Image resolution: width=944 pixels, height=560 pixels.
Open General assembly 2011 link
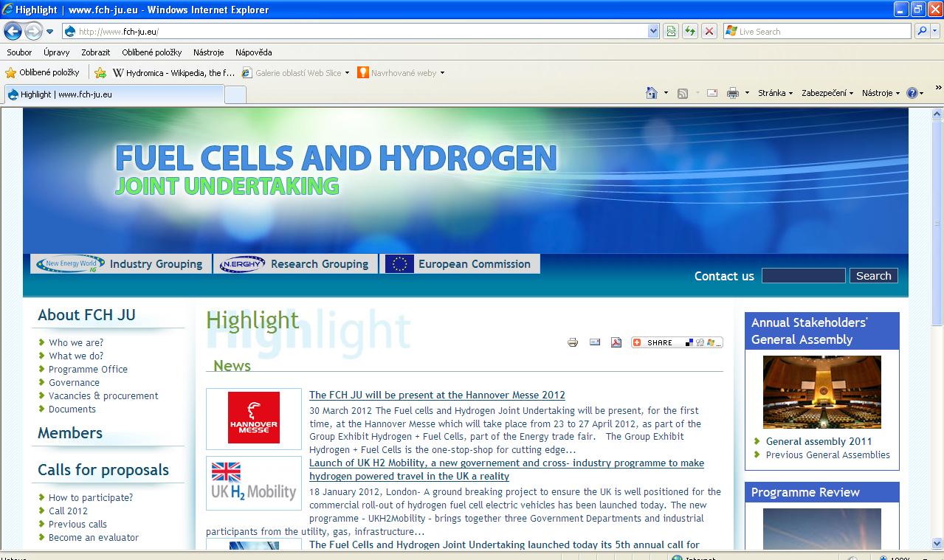click(819, 441)
